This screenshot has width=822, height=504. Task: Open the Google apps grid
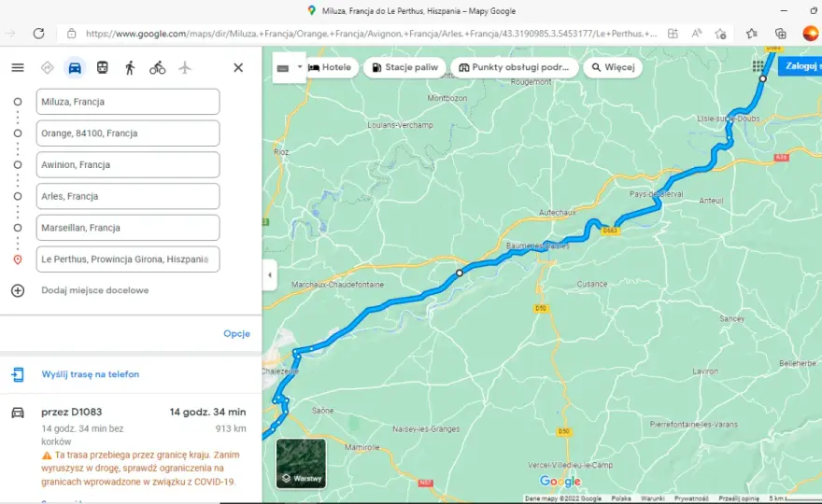click(758, 66)
